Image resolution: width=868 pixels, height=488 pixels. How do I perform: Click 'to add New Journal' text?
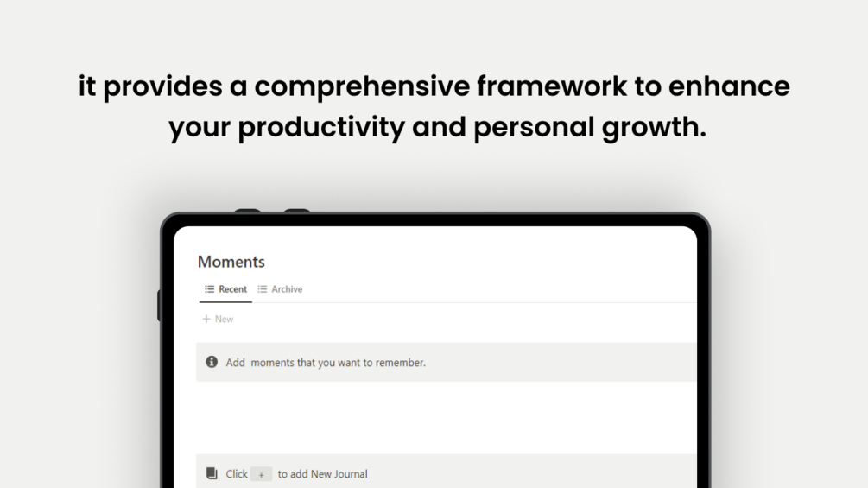(x=322, y=474)
